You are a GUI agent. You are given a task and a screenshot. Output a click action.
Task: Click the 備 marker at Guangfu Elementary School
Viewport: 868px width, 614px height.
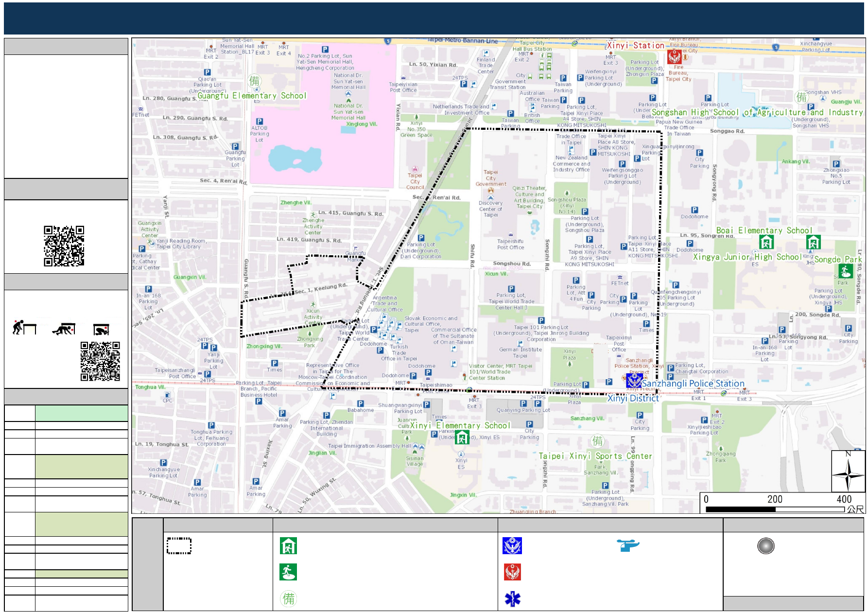(x=254, y=81)
